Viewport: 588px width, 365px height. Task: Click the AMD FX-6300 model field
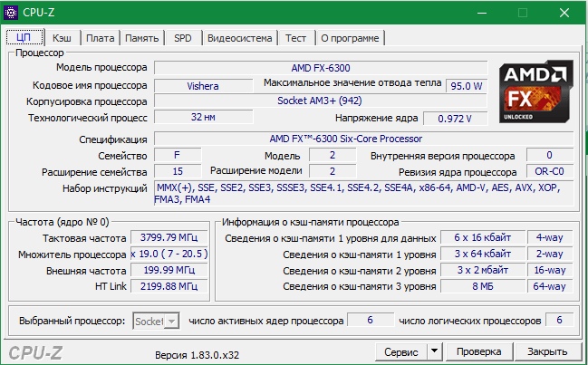[321, 68]
